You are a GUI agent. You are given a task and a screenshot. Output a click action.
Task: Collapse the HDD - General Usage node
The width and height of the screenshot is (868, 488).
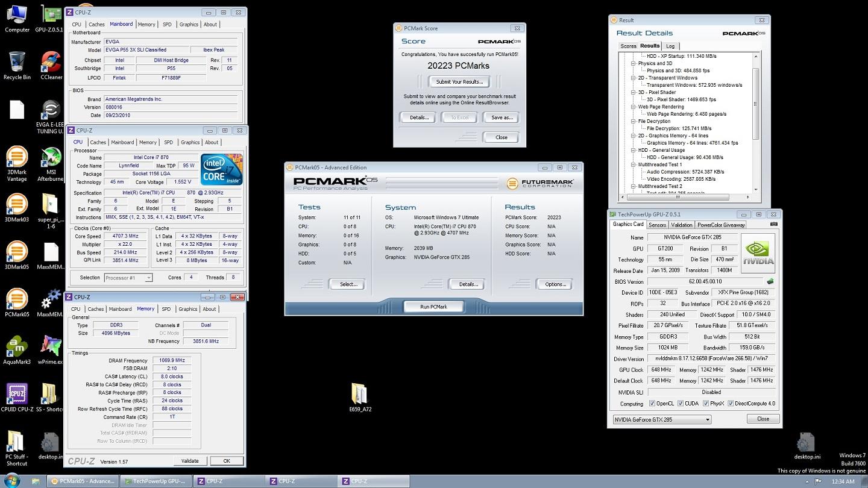point(634,150)
